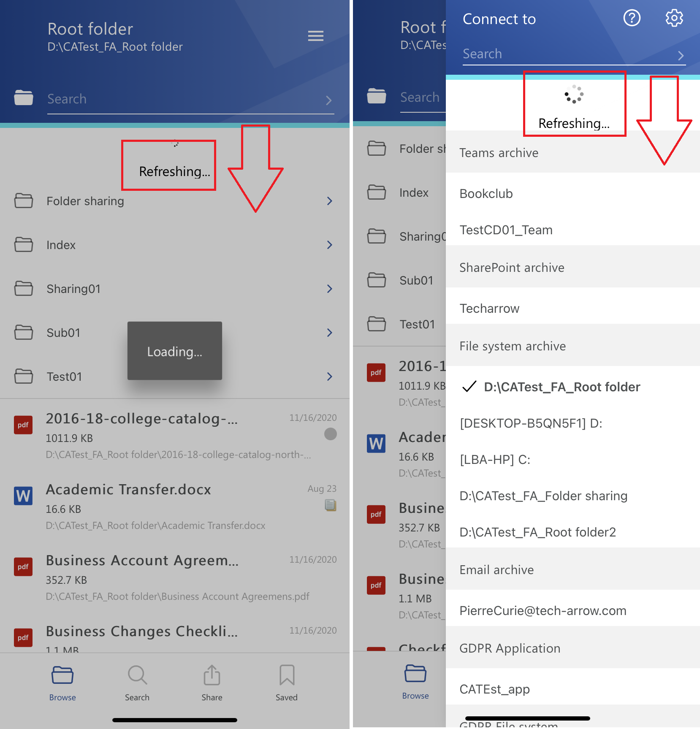Click the Connect to search field

tap(566, 54)
